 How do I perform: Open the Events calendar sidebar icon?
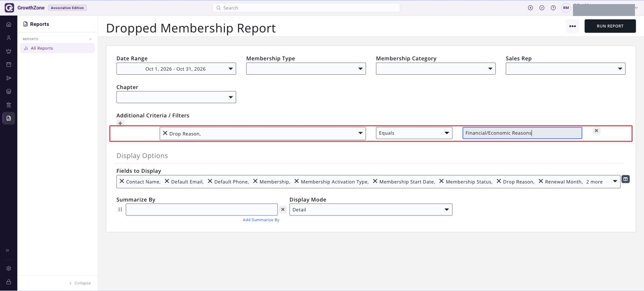pos(9,64)
